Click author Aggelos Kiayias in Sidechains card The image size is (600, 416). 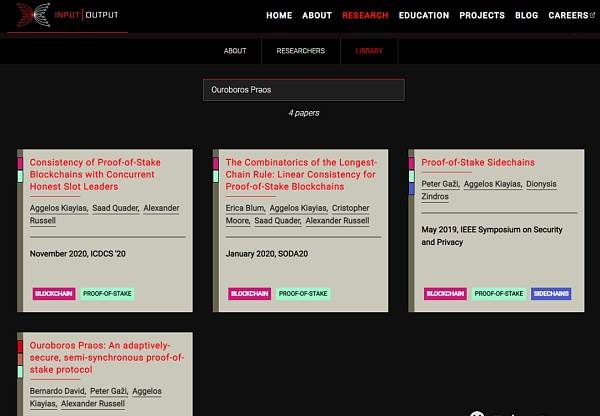pyautogui.click(x=493, y=184)
